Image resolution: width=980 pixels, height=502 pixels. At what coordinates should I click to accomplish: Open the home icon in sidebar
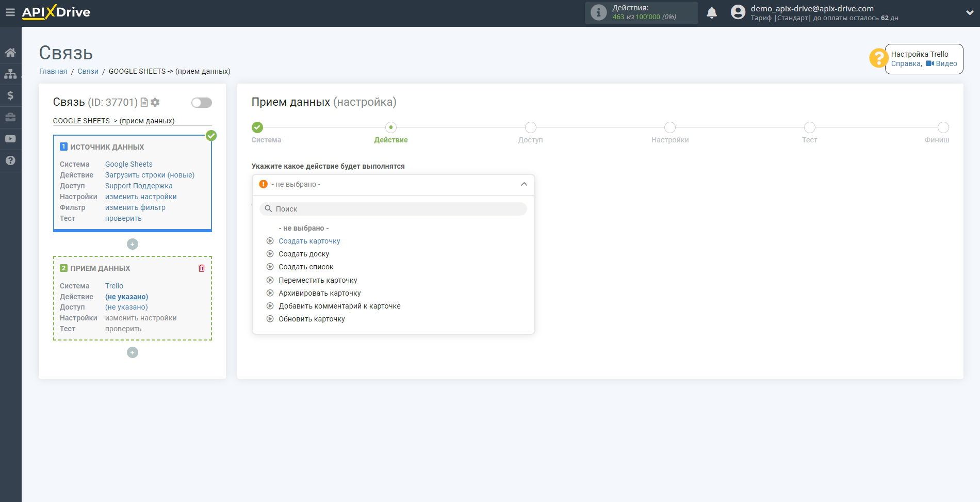(10, 53)
